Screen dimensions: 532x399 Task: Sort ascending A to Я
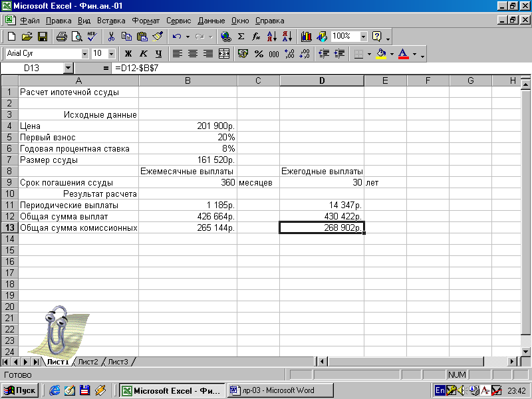tap(272, 37)
